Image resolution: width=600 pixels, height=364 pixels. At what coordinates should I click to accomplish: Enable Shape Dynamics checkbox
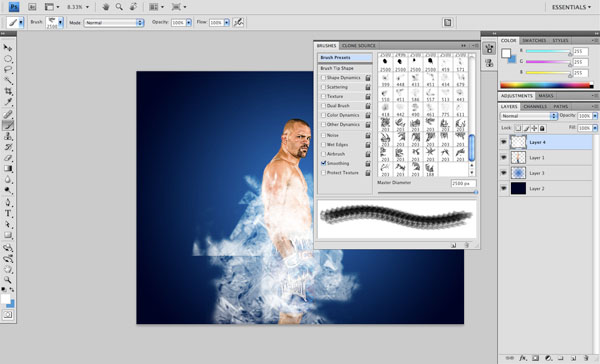323,78
